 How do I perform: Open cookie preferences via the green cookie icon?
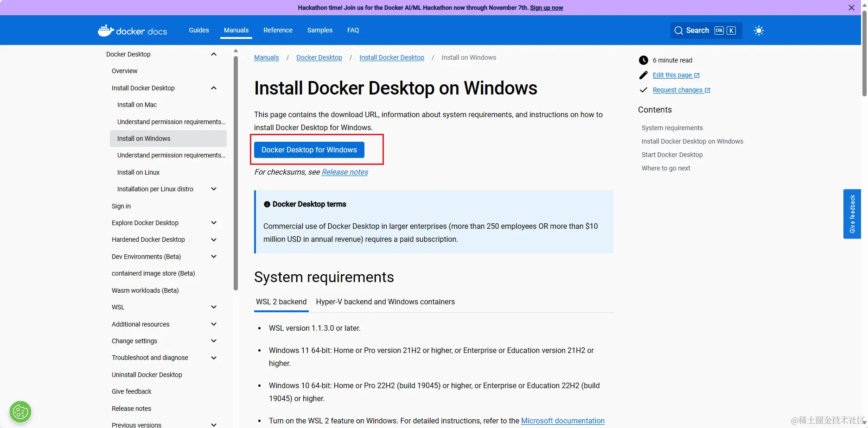click(x=20, y=411)
